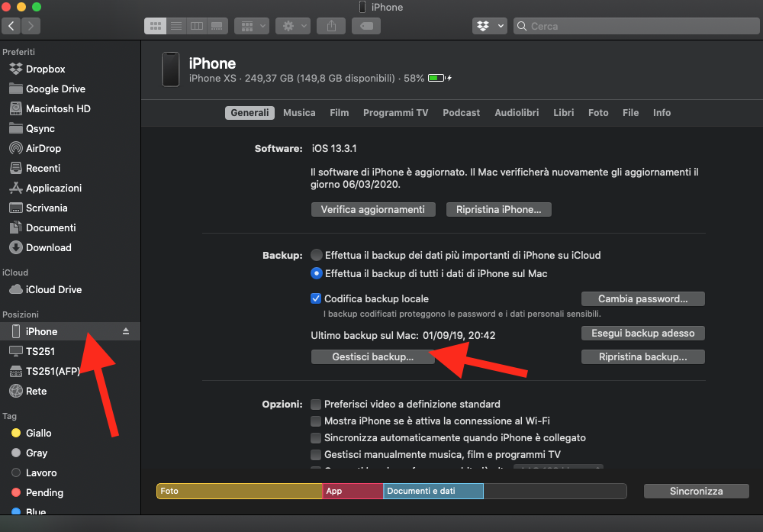This screenshot has width=763, height=532.
Task: Click the Foto storage bar segment
Action: pos(240,491)
